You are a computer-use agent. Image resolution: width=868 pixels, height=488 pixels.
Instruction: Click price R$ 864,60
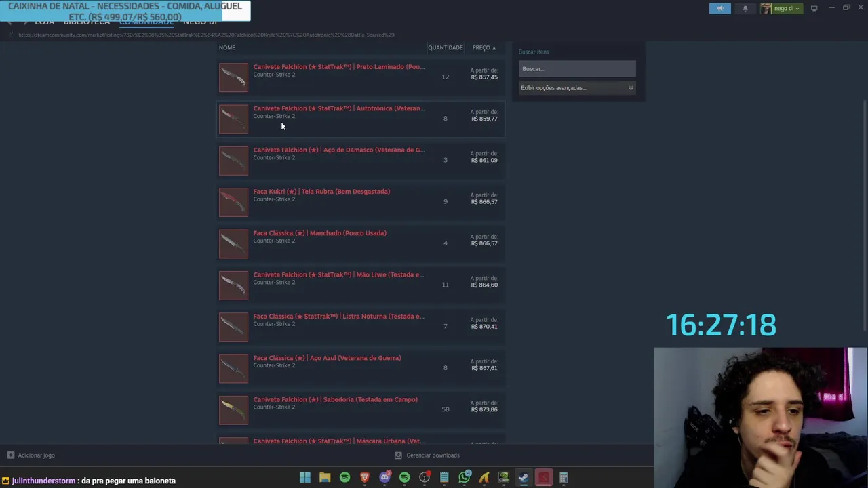(484, 285)
